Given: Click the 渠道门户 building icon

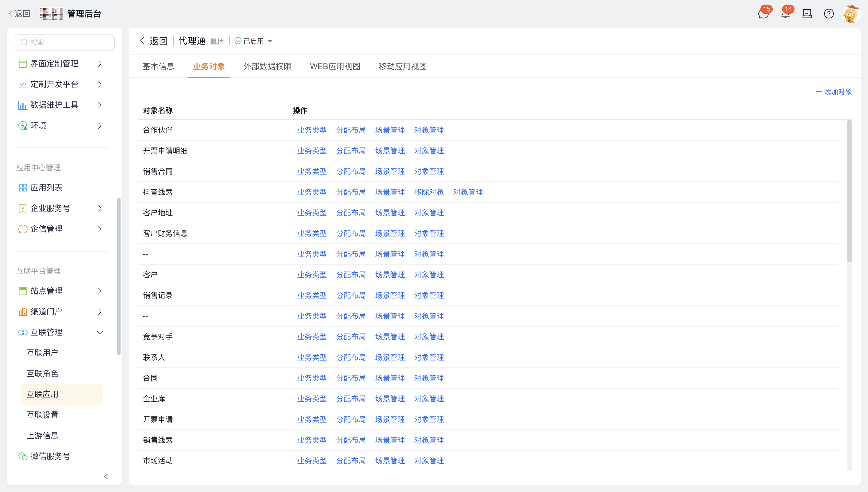Looking at the screenshot, I should point(23,311).
